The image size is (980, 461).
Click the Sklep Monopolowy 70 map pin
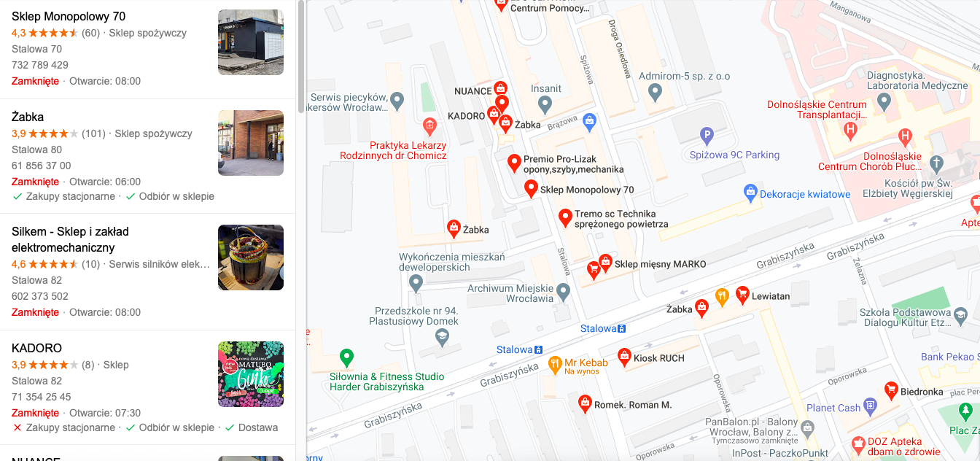(x=532, y=188)
